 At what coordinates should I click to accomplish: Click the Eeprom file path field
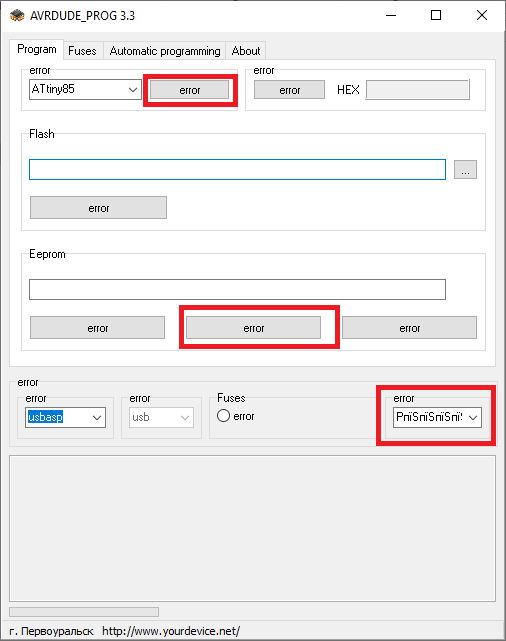click(x=237, y=289)
